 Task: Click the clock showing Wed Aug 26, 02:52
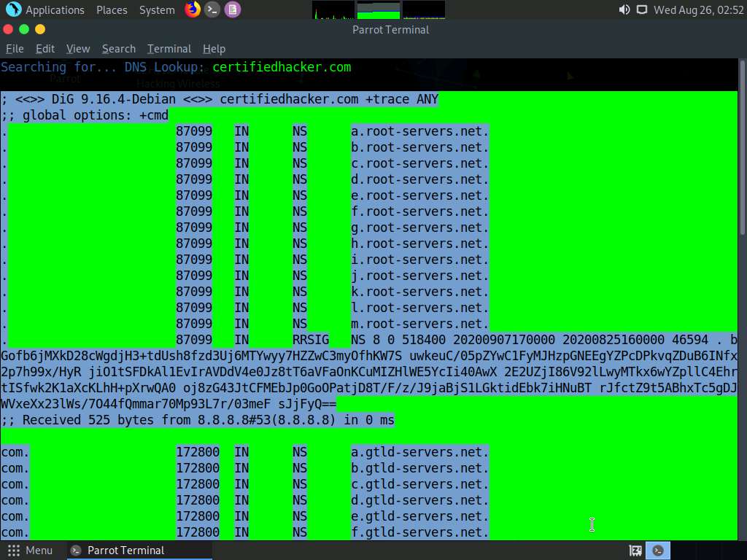coord(698,10)
